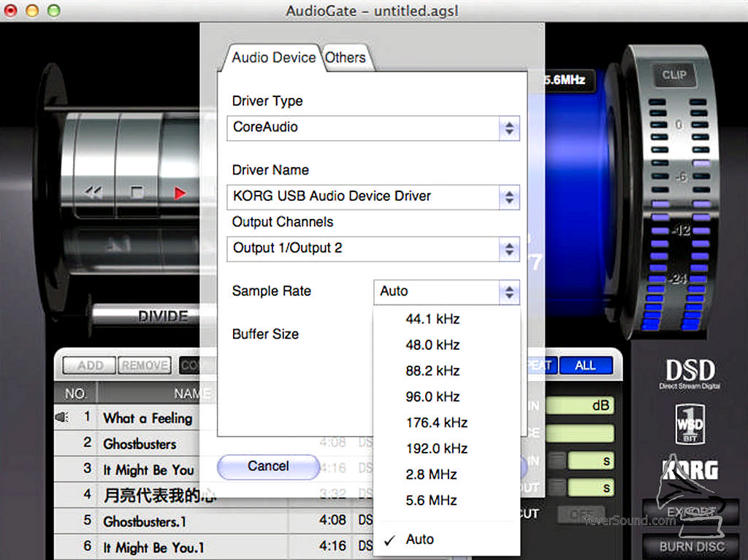The height and width of the screenshot is (560, 748).
Task: Click the red play button
Action: pos(180,193)
